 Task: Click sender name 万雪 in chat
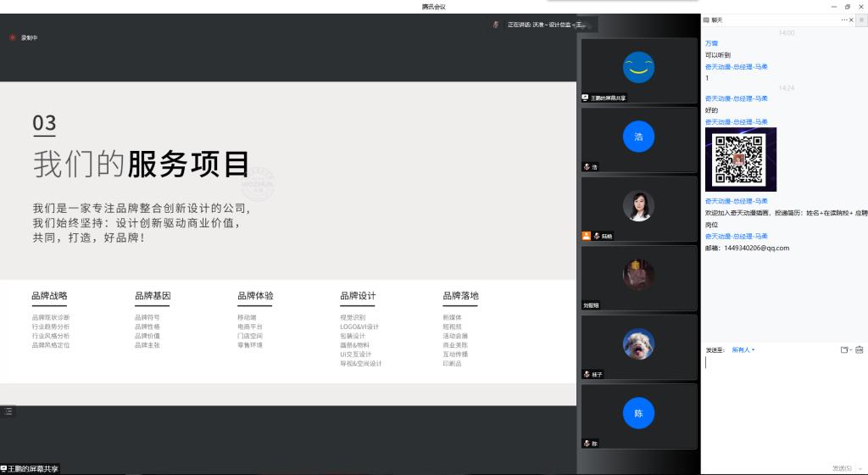point(712,43)
